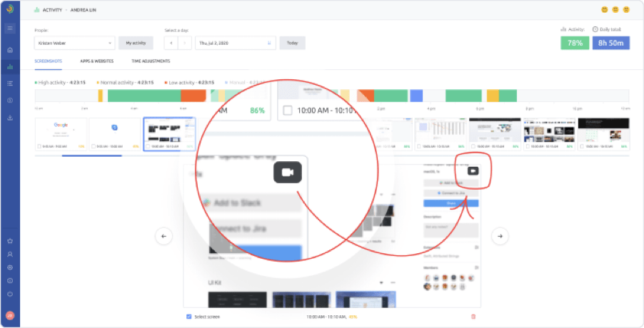Switch to the Time Adjustments tab
Screen dimensions: 644x328
[x=151, y=61]
